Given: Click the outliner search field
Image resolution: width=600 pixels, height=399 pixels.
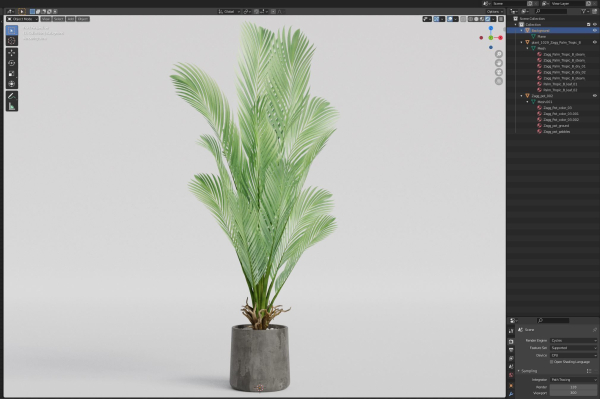Looking at the screenshot, I should [551, 11].
